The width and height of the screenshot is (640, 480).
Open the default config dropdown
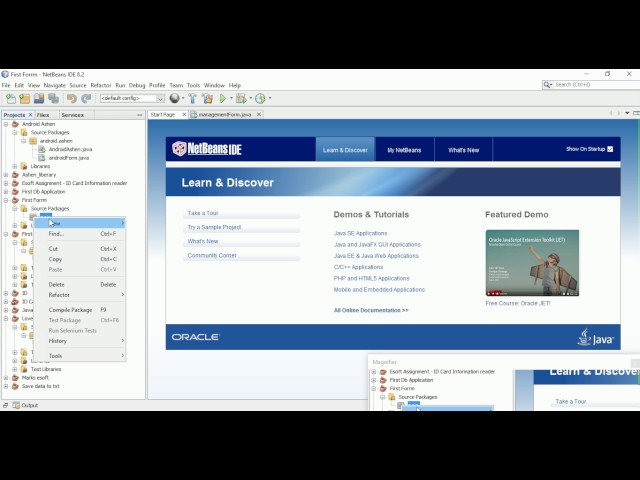(160, 98)
